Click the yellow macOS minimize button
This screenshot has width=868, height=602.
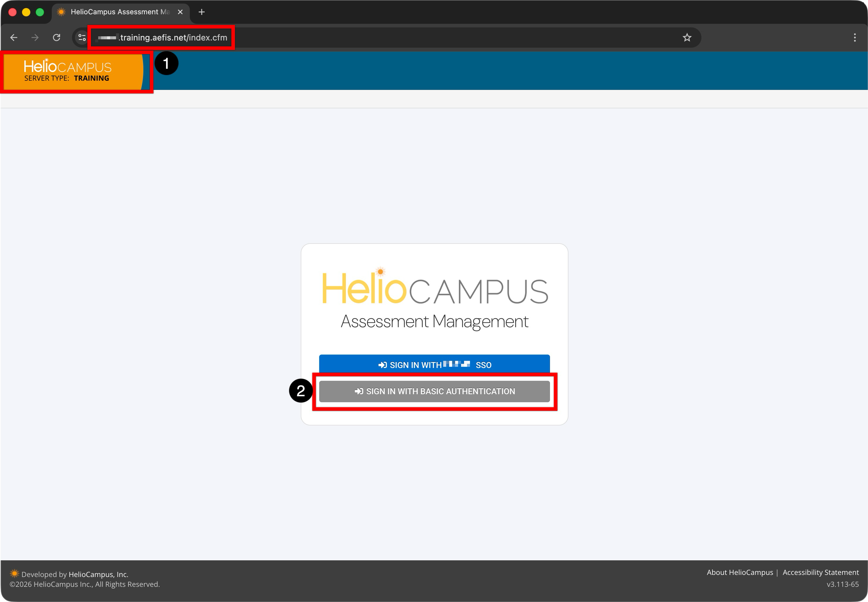click(26, 12)
